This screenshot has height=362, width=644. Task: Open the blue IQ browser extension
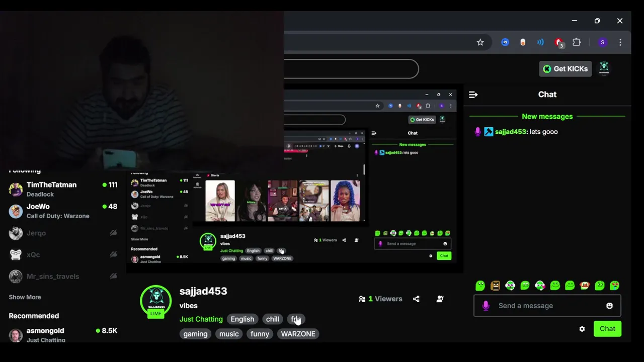click(505, 42)
